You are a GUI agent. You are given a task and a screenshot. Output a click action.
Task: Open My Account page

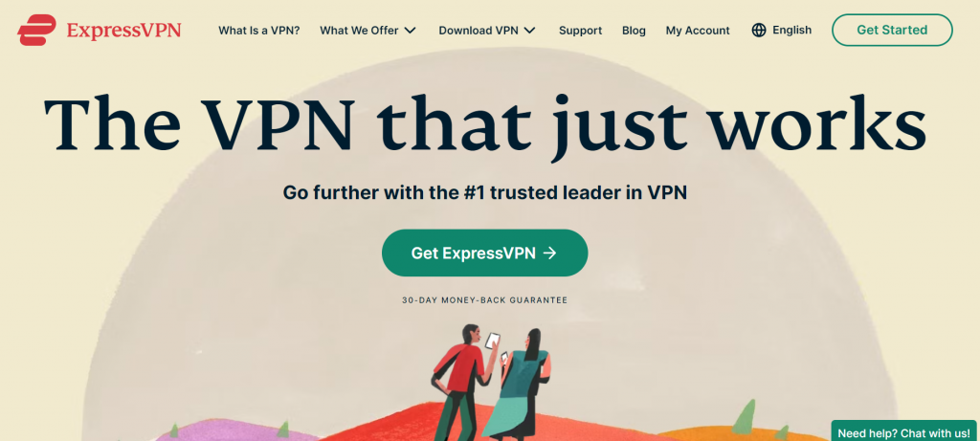[x=698, y=30]
